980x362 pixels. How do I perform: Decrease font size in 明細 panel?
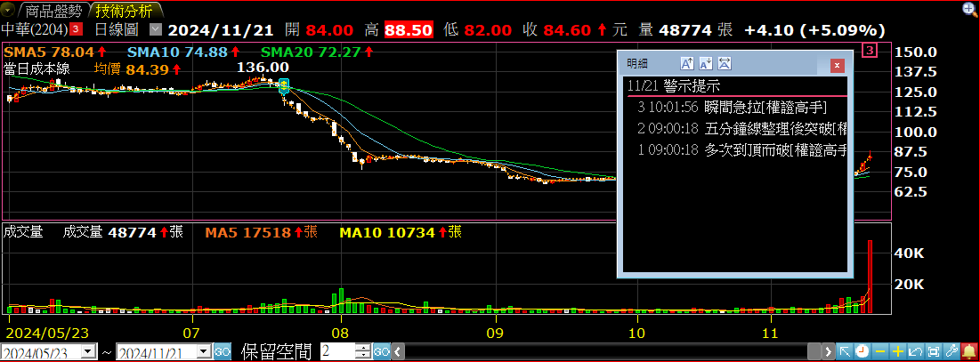(x=705, y=63)
